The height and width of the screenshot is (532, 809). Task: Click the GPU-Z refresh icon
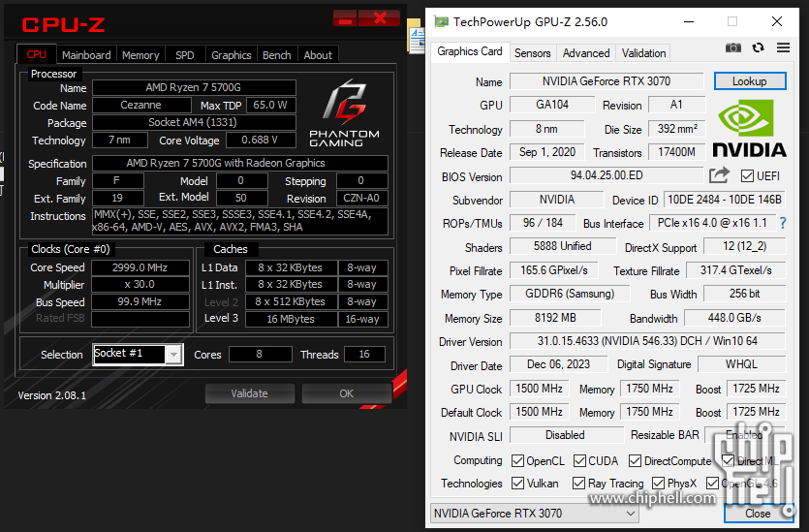(x=758, y=48)
